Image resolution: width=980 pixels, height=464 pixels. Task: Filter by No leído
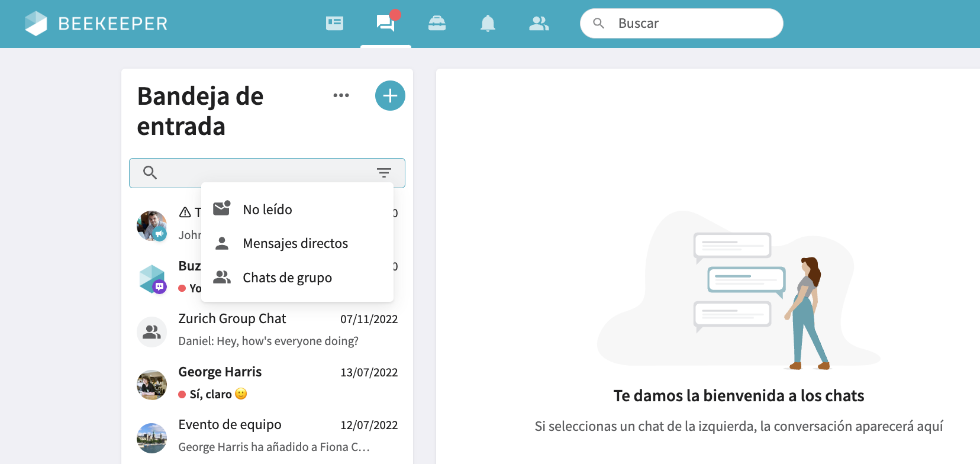[x=297, y=210]
